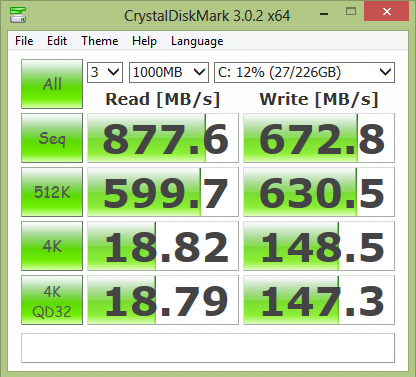Open the Theme menu
The width and height of the screenshot is (416, 377).
100,41
